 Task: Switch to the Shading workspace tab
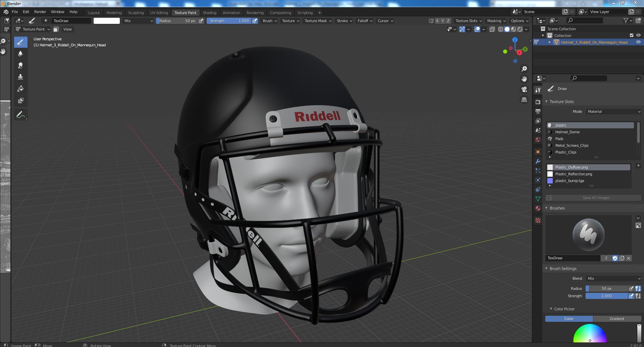click(x=209, y=13)
